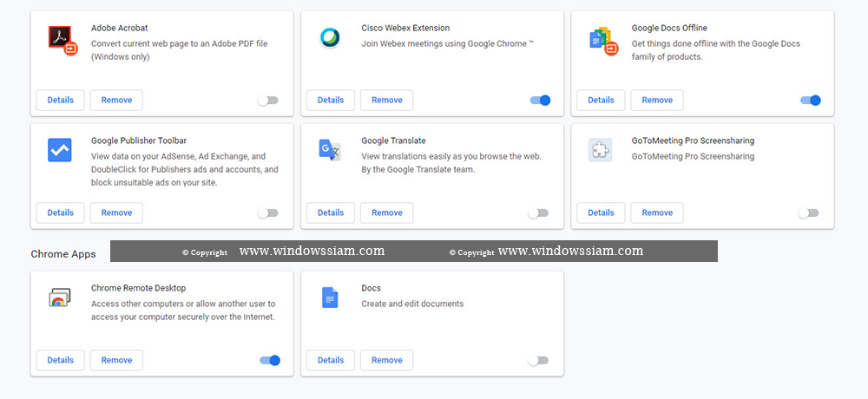View Details of Chrome Remote Desktop

coord(61,360)
